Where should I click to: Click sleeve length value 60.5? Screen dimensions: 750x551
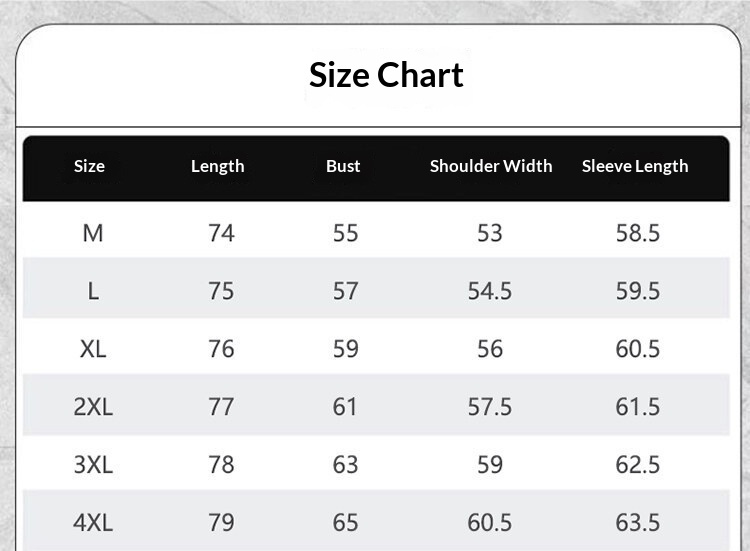coord(638,349)
